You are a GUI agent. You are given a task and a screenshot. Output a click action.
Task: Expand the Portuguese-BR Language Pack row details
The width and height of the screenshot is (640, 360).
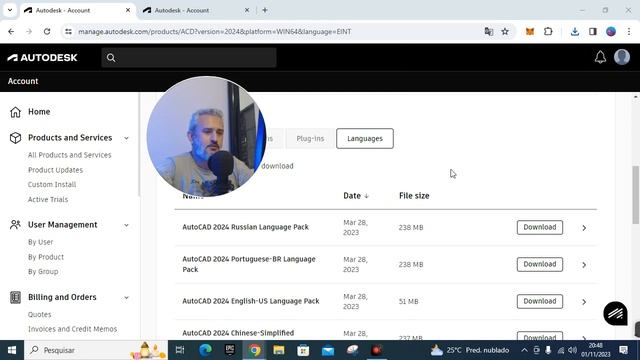[584, 265]
